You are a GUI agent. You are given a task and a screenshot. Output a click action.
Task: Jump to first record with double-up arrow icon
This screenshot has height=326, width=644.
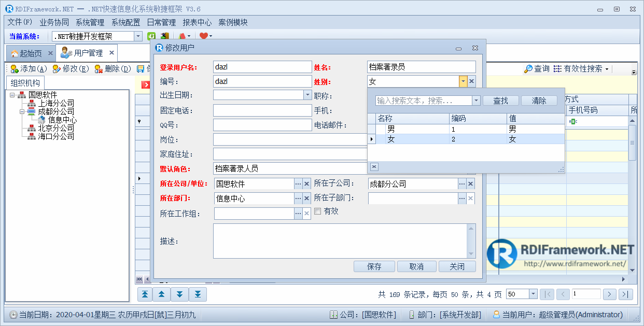[x=146, y=294]
